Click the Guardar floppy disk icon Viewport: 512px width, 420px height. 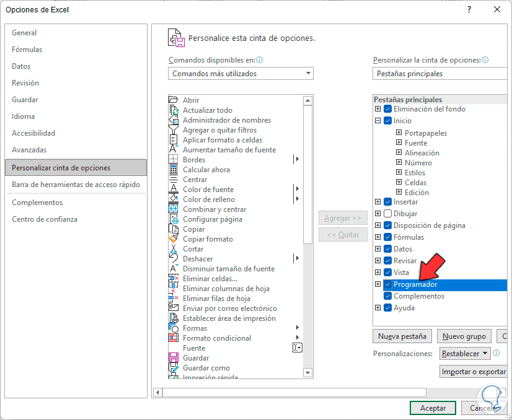tap(173, 358)
